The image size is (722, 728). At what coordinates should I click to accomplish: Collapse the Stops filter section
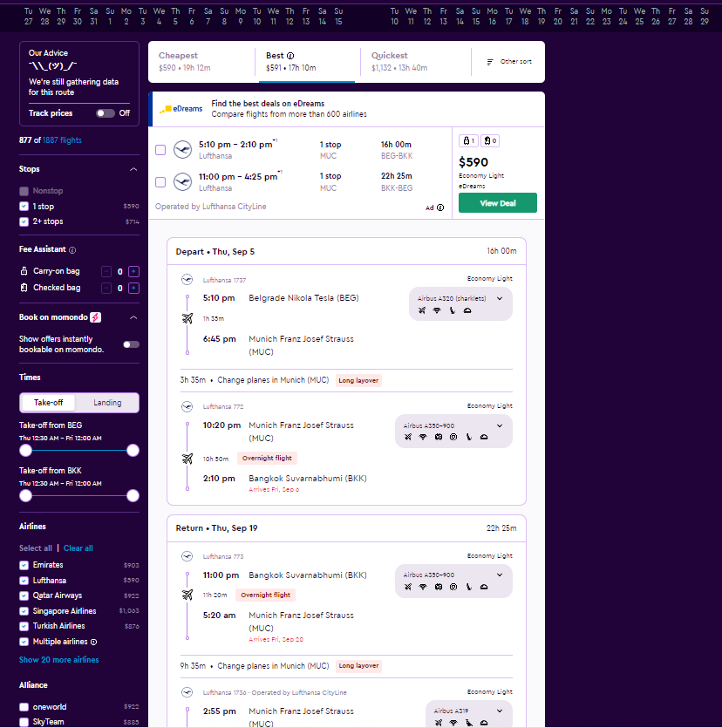[x=133, y=169]
